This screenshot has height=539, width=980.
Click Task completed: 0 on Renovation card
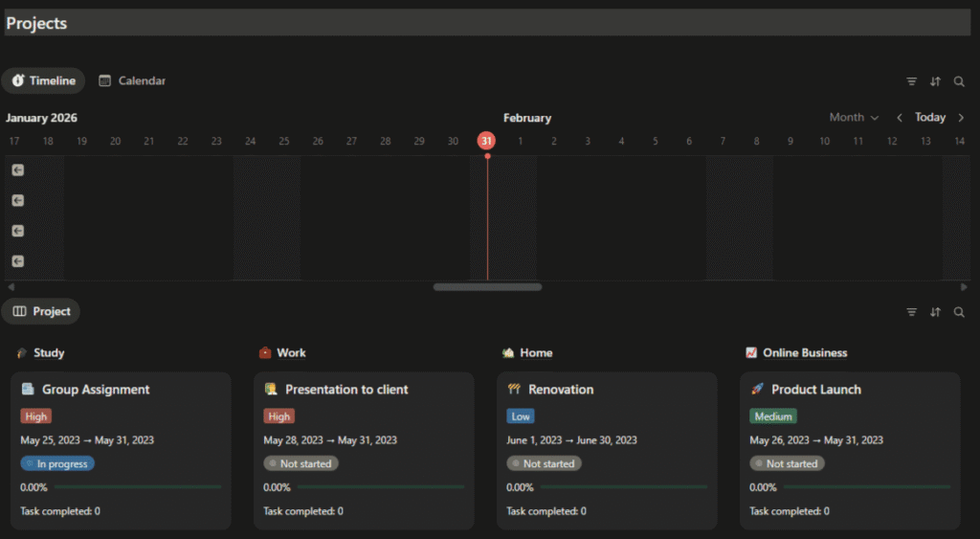[x=546, y=511]
